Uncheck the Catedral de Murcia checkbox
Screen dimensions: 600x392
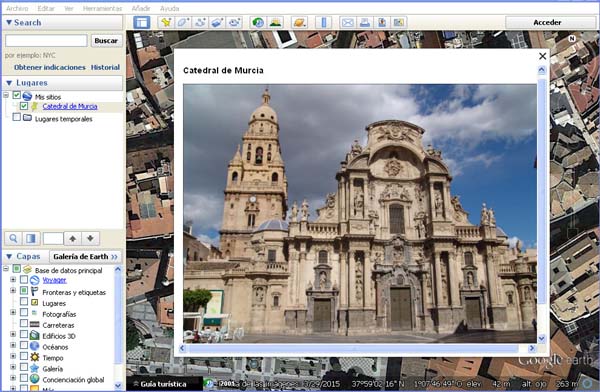click(x=24, y=106)
